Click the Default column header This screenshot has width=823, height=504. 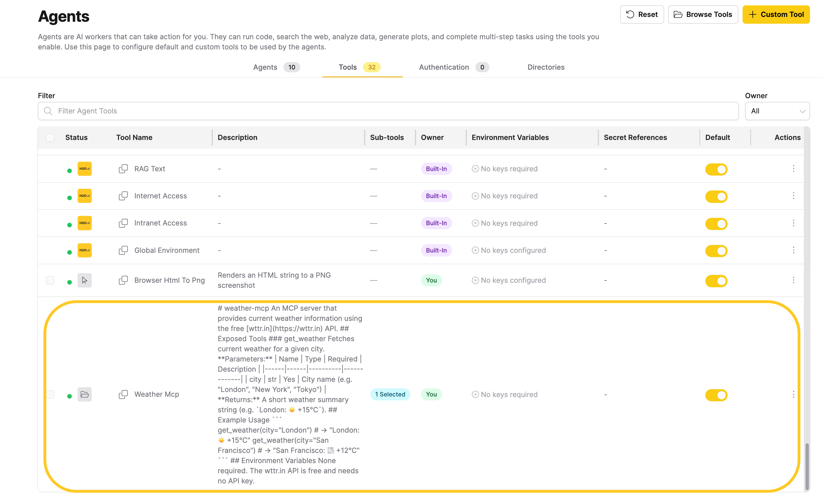[x=717, y=138]
